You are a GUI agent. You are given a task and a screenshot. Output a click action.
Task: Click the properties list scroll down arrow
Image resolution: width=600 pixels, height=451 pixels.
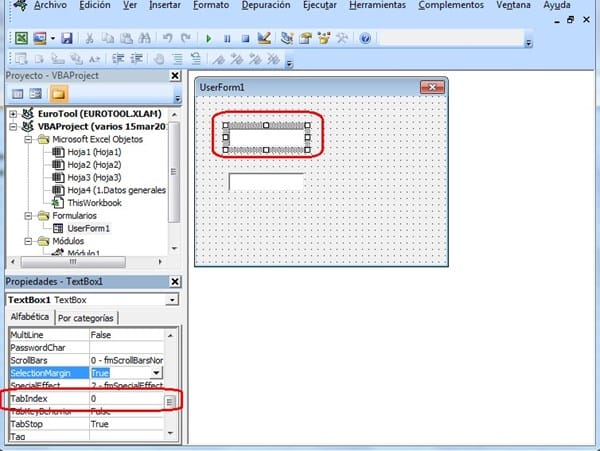point(171,433)
